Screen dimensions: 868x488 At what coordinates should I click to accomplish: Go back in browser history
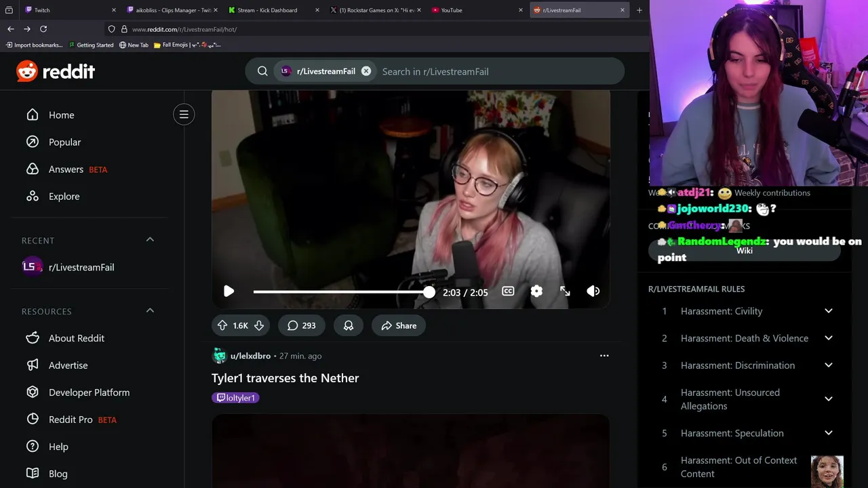coord(11,29)
